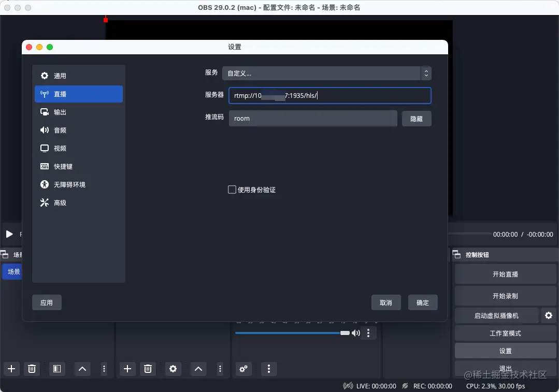Open the 输出 output settings section
Screen dimensions: 559x392
point(78,112)
